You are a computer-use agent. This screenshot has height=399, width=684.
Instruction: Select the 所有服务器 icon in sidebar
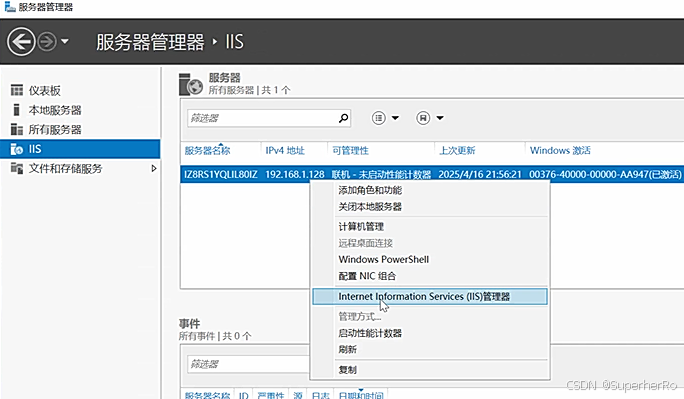17,130
